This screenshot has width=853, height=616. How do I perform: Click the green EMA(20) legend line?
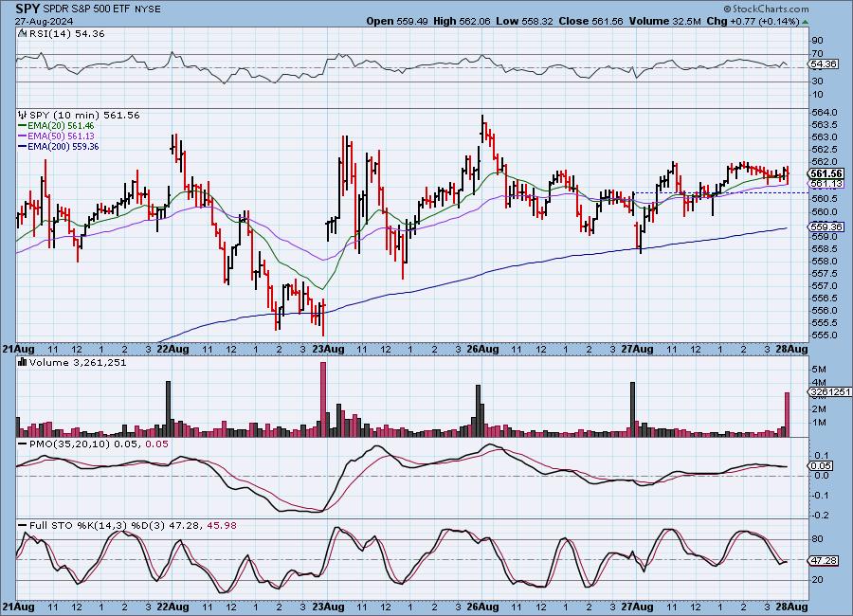click(23, 126)
